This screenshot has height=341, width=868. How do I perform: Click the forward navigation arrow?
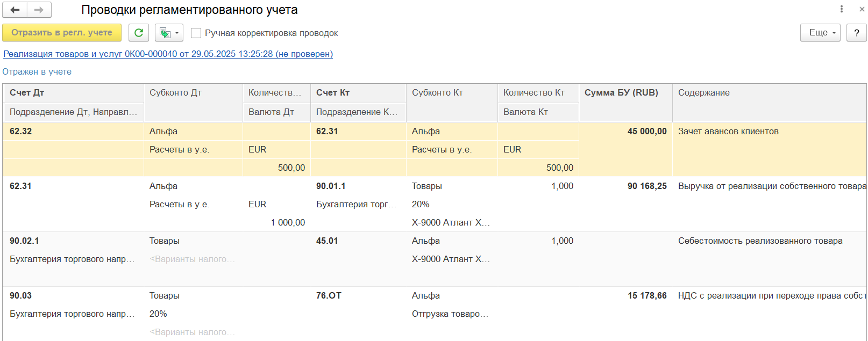[39, 10]
